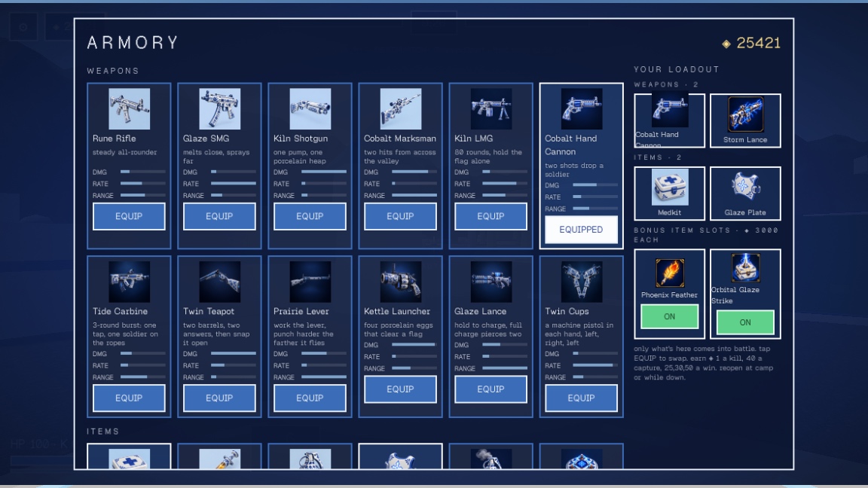Click the YOUR LOADOUT heading
The height and width of the screenshot is (488, 868).
(x=677, y=69)
